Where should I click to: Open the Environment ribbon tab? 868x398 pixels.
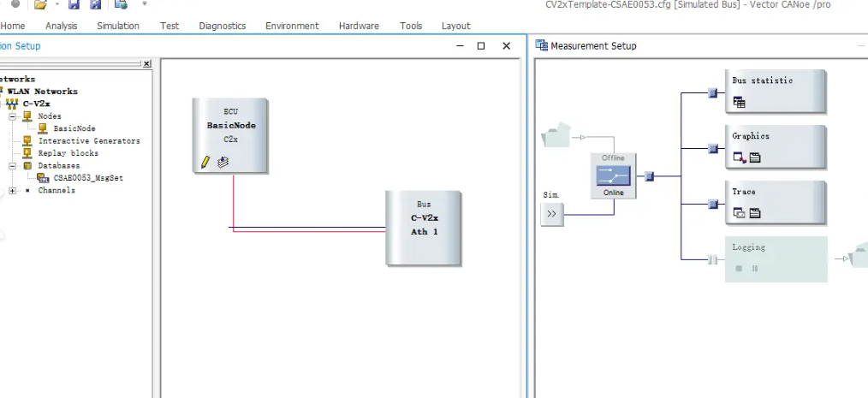click(x=292, y=26)
